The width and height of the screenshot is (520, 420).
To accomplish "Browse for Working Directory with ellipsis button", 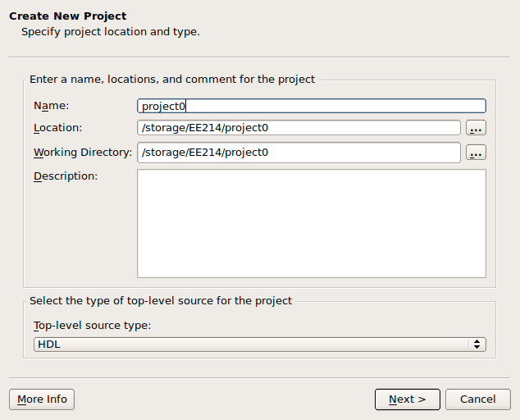I will [x=476, y=153].
